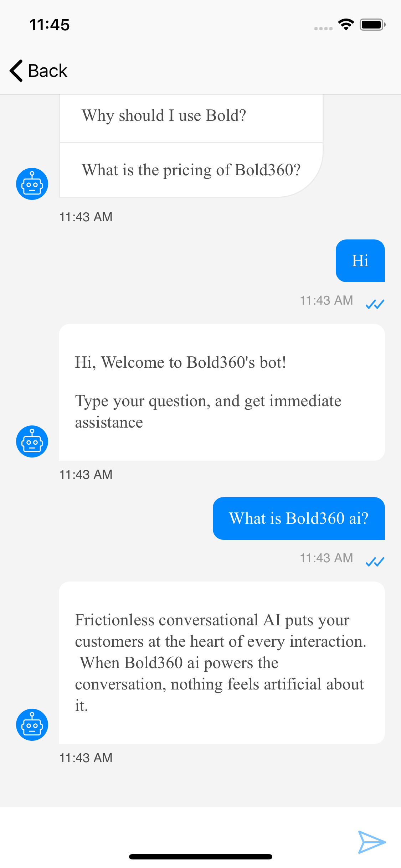This screenshot has height=868, width=401.
Task: Tap the home indicator bar at bottom
Action: 200,857
